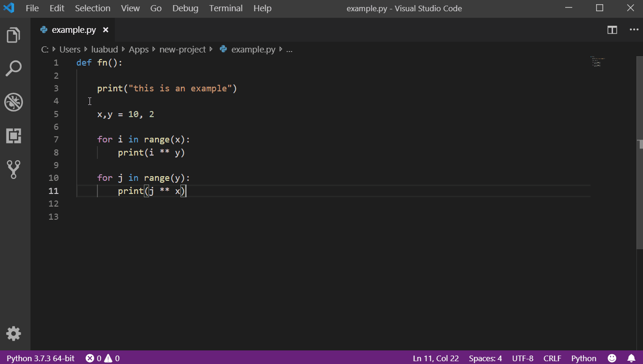Viewport: 643px width, 364px height.
Task: Open the Explorer sidebar icon
Action: (14, 35)
